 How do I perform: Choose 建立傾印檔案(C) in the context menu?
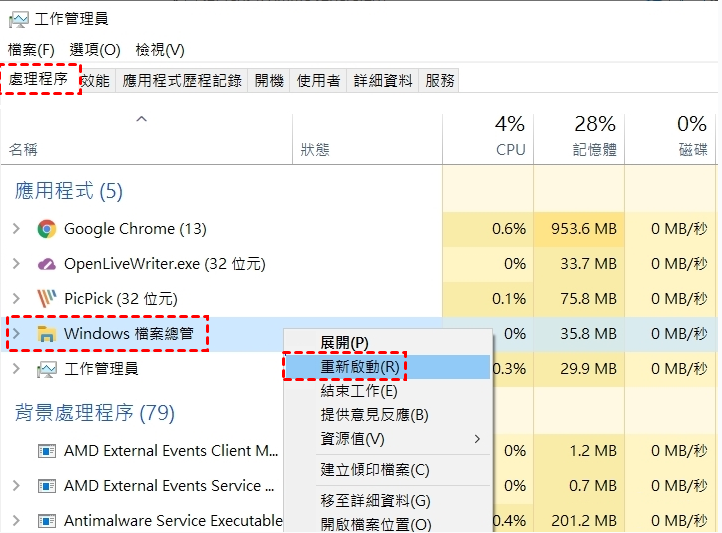388,470
